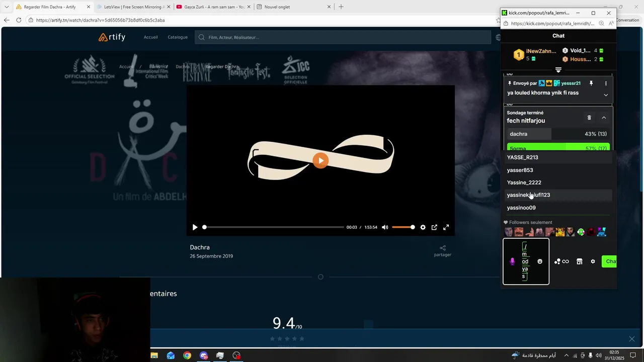Image resolution: width=644 pixels, height=362 pixels.
Task: Click the infinity icon in chat toolbar
Action: tap(566, 261)
